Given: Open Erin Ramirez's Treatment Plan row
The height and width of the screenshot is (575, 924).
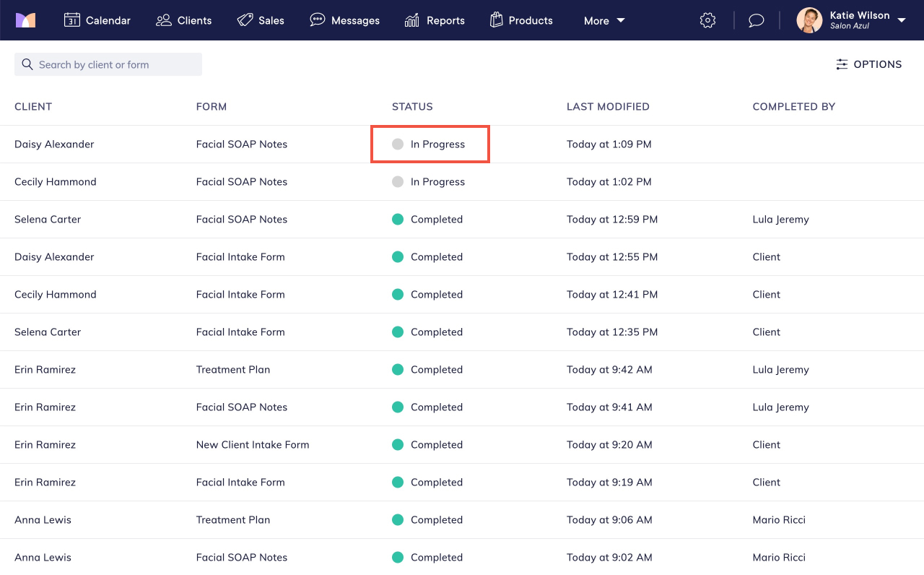Looking at the screenshot, I should tap(232, 369).
